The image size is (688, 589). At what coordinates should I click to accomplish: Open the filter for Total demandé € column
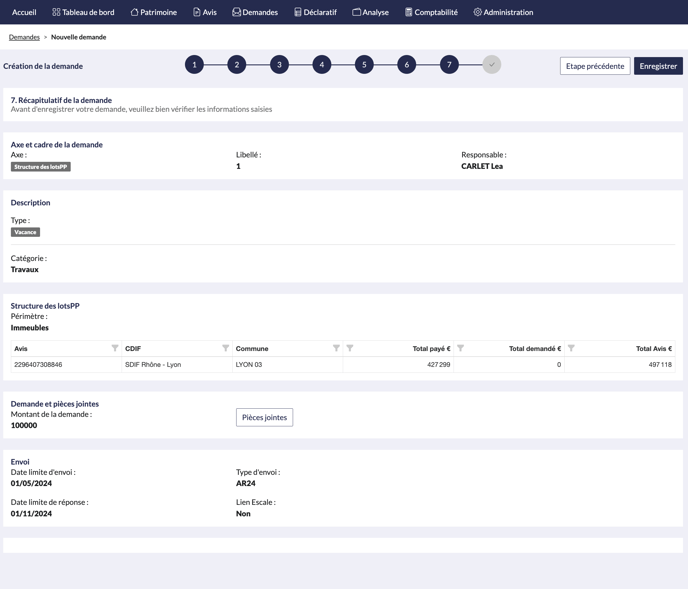[460, 348]
